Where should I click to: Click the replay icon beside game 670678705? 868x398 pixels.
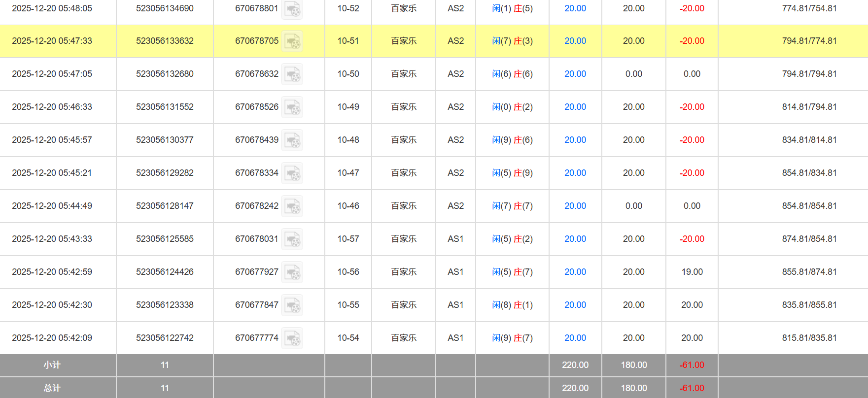[292, 41]
